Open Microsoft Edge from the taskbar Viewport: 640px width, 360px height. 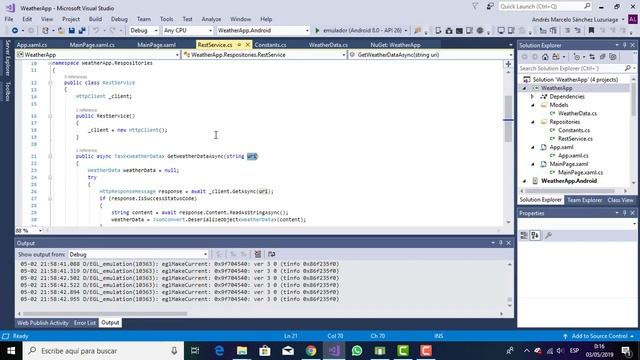click(219, 351)
